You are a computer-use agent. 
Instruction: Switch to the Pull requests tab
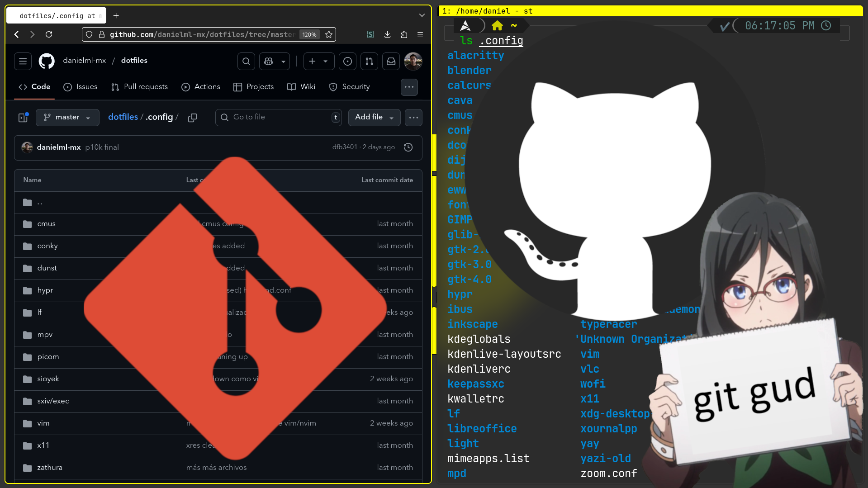139,87
